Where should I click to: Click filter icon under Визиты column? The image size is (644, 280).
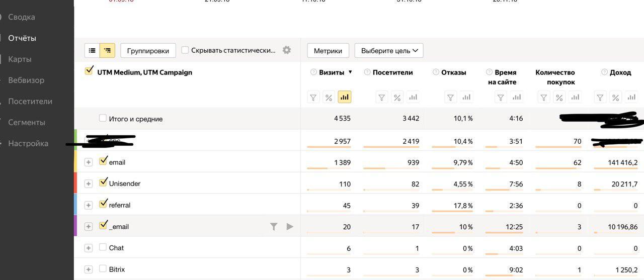pyautogui.click(x=313, y=97)
